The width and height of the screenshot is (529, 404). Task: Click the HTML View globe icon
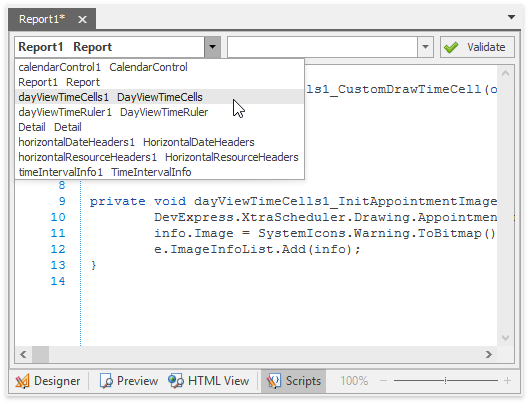coord(176,381)
